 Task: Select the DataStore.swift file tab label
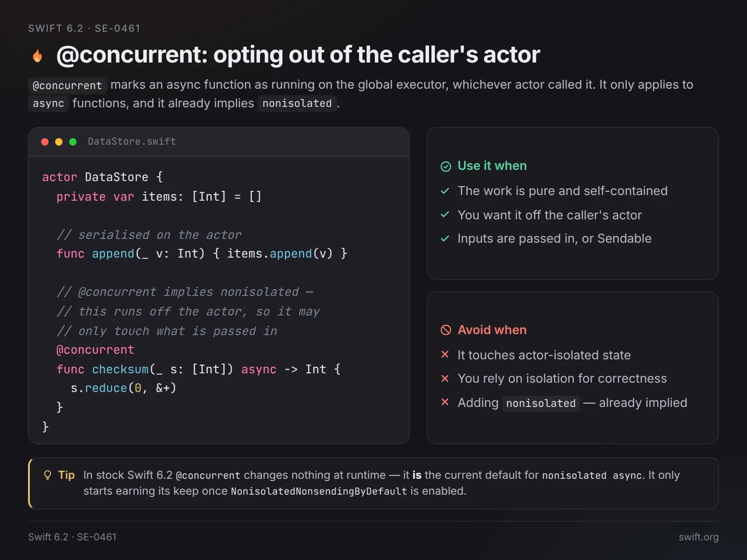click(x=132, y=141)
